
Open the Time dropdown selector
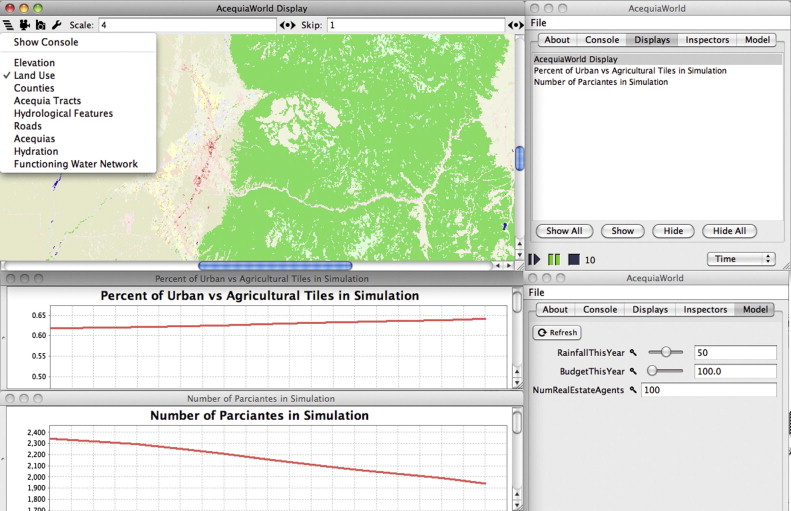[741, 259]
